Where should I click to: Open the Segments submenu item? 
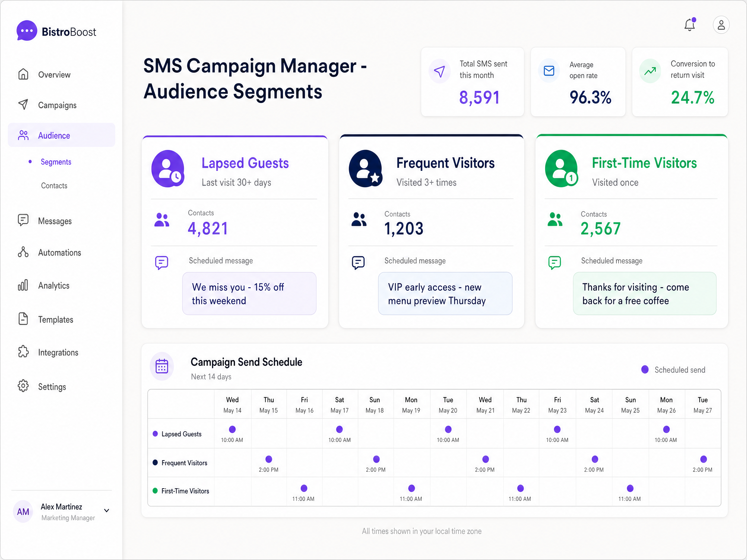click(56, 162)
